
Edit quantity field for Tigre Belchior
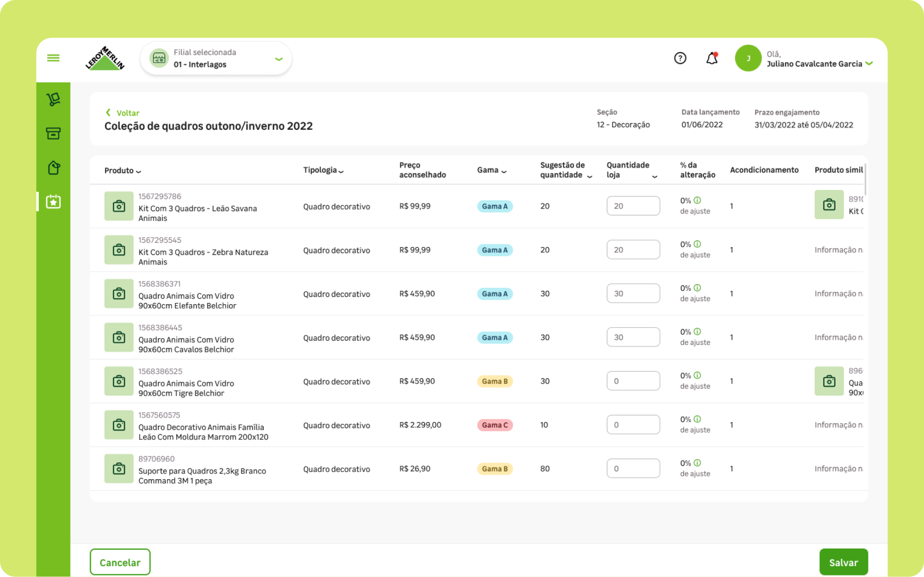point(633,381)
